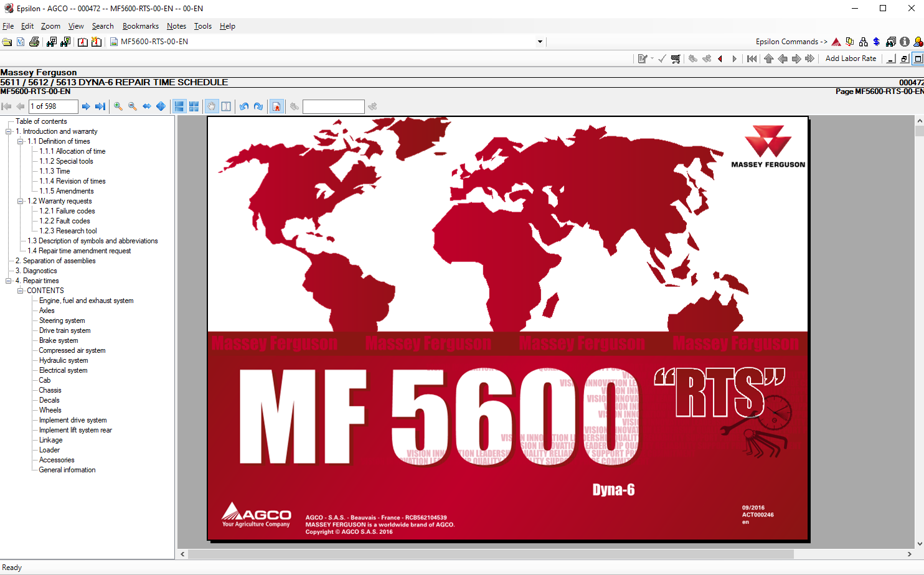Click the rewind-to-first icon near Add Labor Rate

[752, 58]
